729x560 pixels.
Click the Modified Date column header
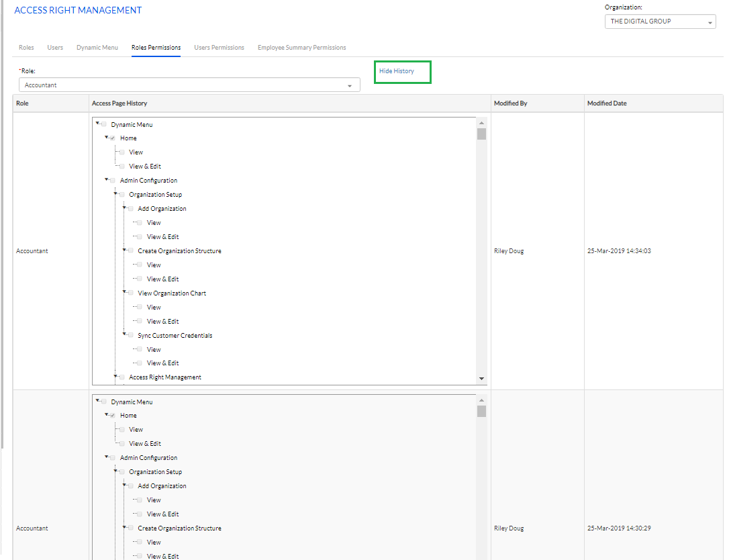(607, 103)
